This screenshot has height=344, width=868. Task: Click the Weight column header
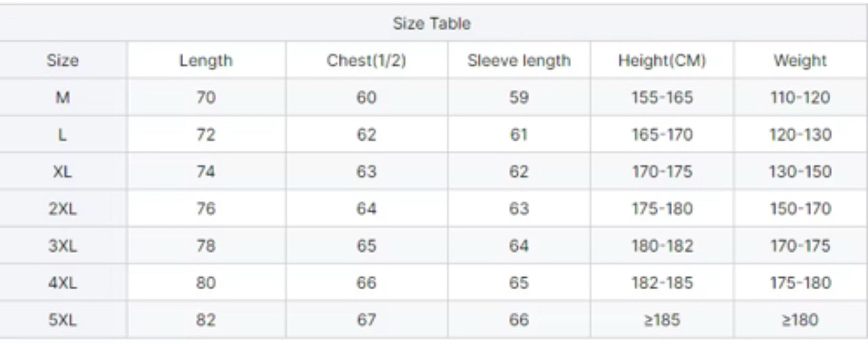click(800, 61)
